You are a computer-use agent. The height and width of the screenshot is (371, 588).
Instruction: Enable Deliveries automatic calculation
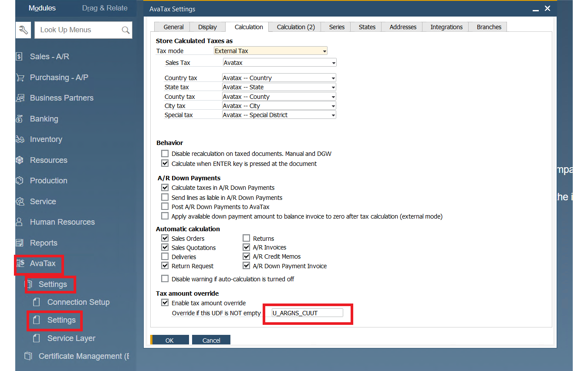click(x=165, y=256)
